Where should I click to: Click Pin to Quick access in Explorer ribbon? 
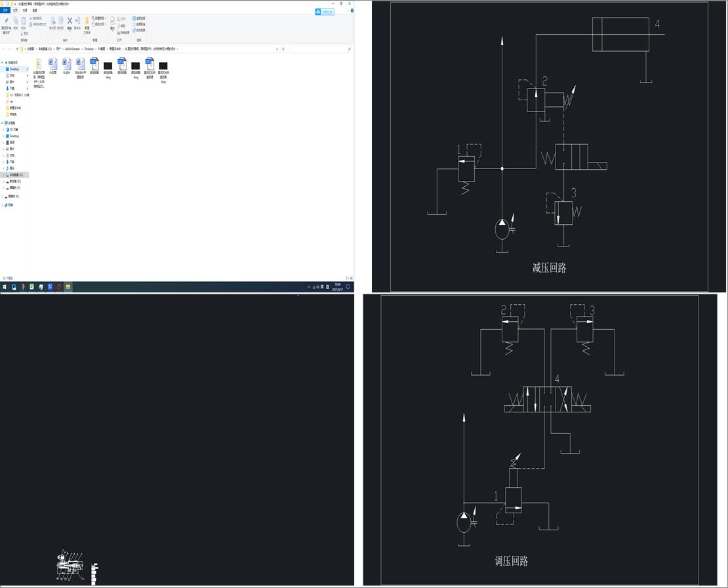click(6, 26)
